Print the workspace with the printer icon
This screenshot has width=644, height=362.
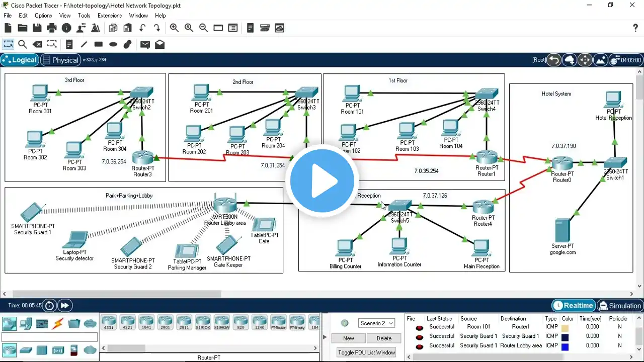(52, 28)
